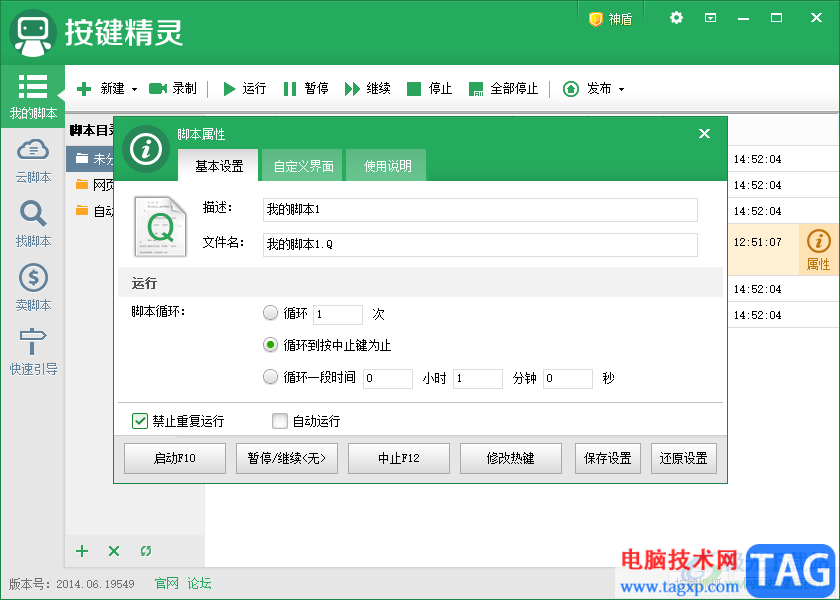Click the 分钟 minutes input field
This screenshot has width=840, height=600.
tap(478, 378)
